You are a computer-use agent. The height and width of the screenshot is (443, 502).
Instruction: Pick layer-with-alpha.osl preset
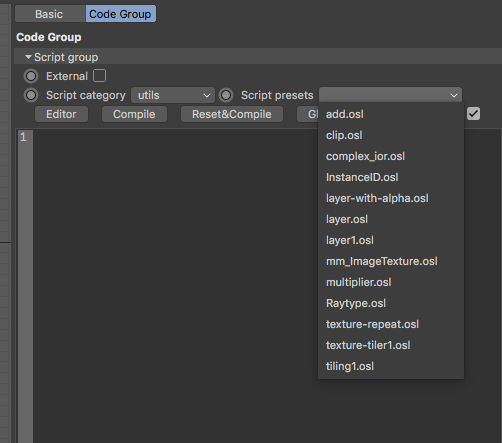point(391,198)
